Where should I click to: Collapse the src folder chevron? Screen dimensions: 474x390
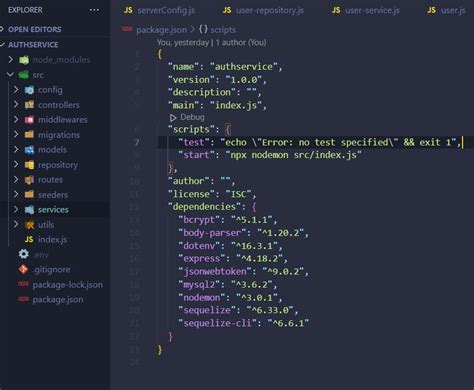coord(10,75)
